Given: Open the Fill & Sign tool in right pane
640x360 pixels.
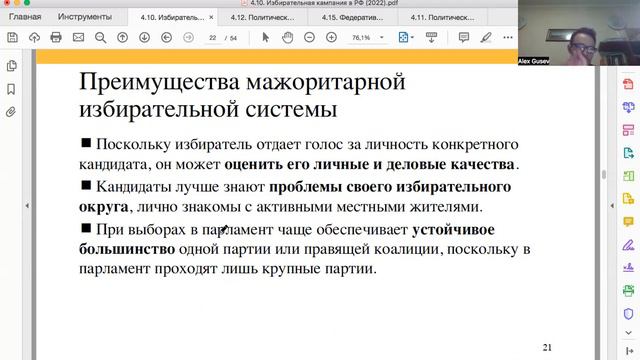Looking at the screenshot, I should pyautogui.click(x=628, y=245).
